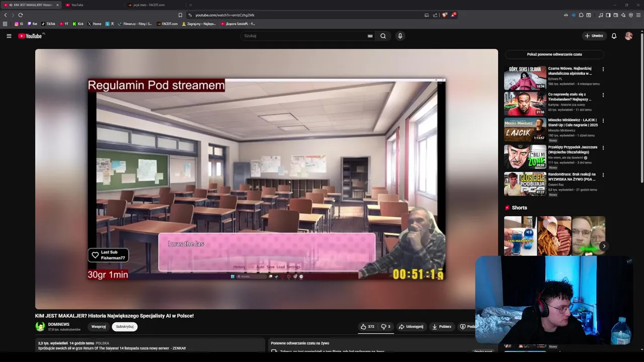This screenshot has height=362, width=644.
Task: Click the share page icon in address bar
Action: coord(435,15)
